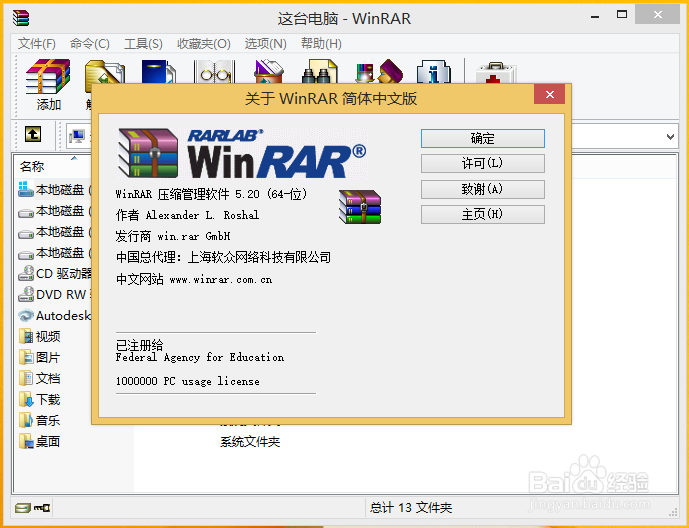This screenshot has height=528, width=689.
Task: Click the key icon in the status bar
Action: pyautogui.click(x=42, y=508)
